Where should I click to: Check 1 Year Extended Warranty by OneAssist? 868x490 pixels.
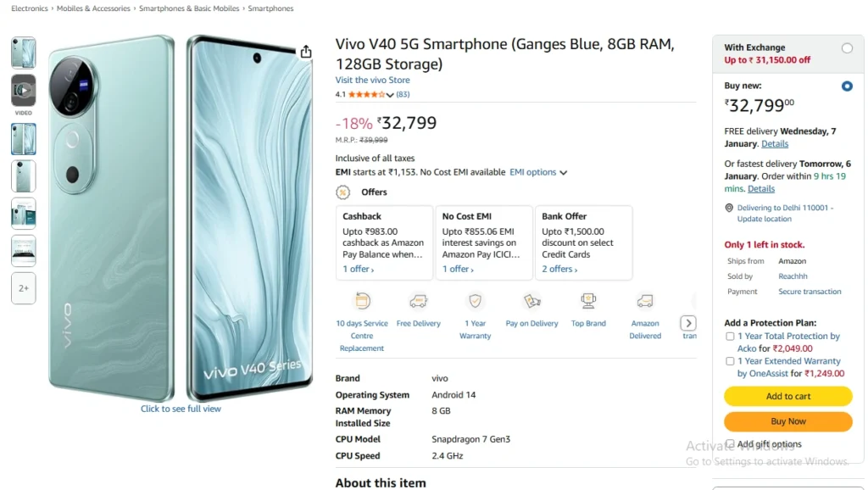pyautogui.click(x=730, y=361)
